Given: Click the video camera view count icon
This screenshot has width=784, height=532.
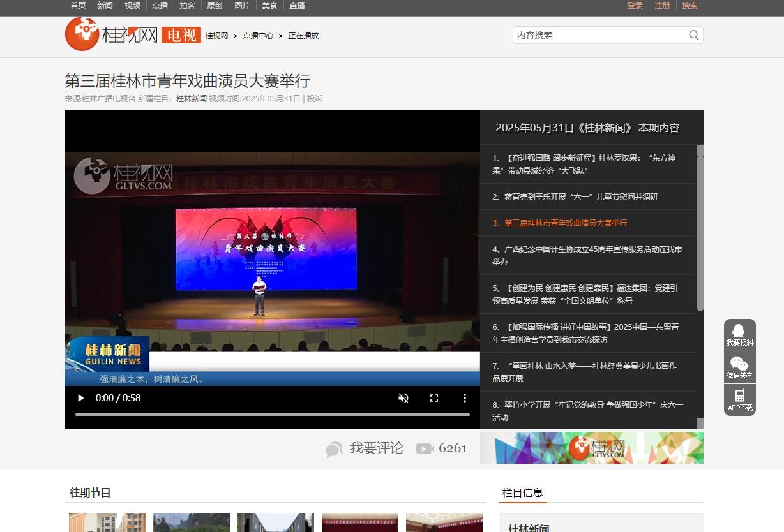Looking at the screenshot, I should (425, 448).
